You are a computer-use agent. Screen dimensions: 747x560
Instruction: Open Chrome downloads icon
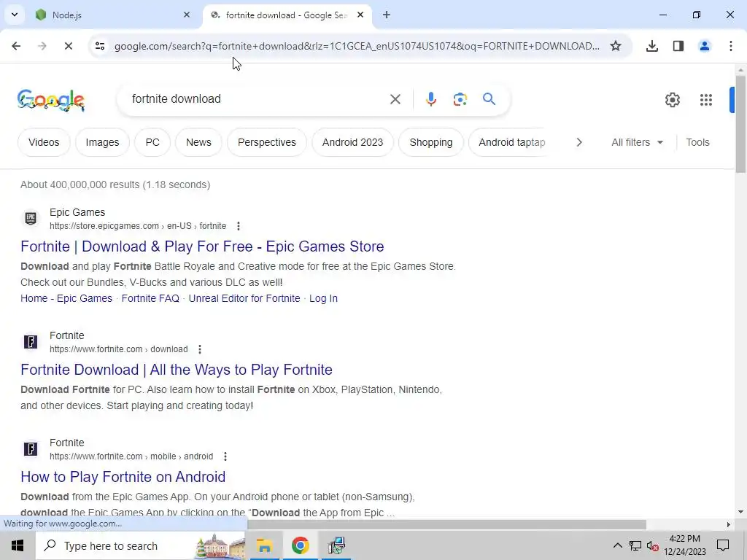click(x=651, y=46)
